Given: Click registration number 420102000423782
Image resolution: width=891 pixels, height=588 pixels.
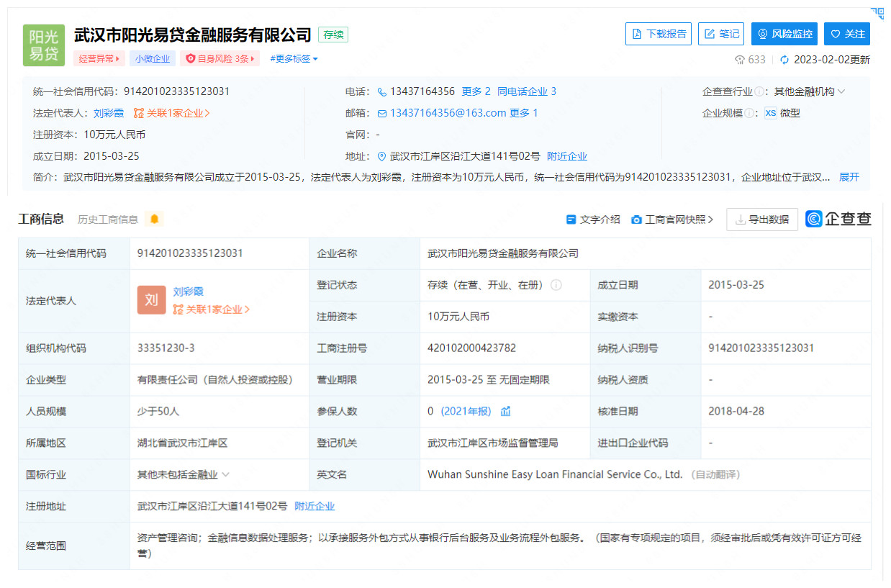Looking at the screenshot, I should (x=471, y=348).
